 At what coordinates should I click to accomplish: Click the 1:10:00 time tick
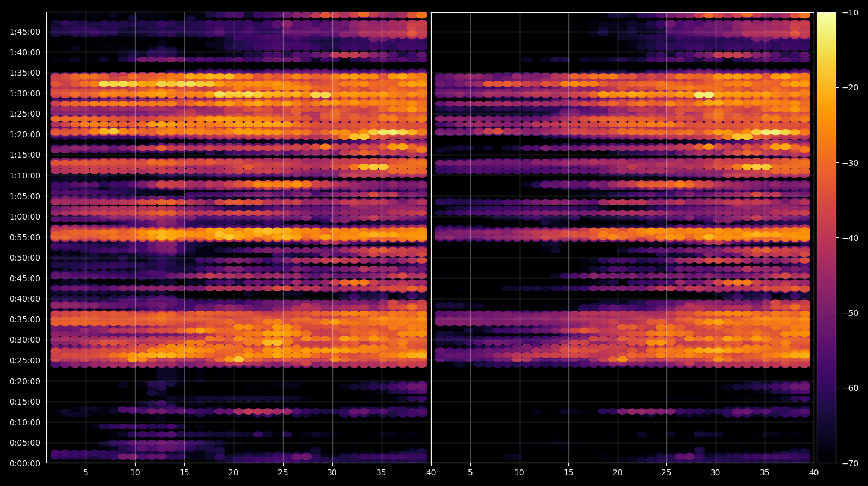[x=25, y=175]
